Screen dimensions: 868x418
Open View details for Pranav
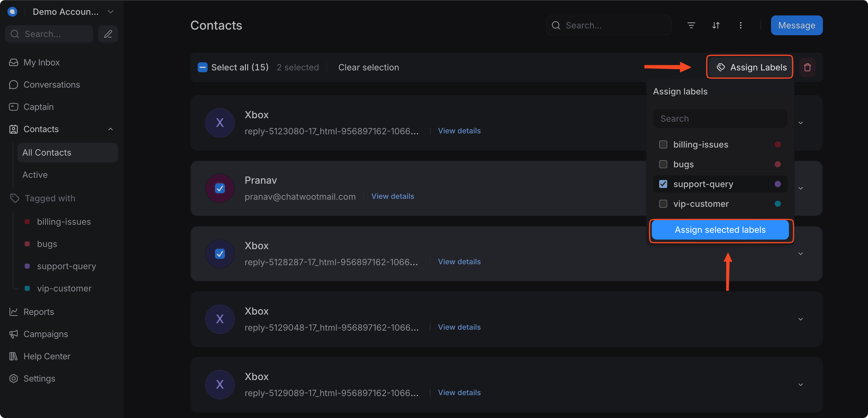coord(392,196)
